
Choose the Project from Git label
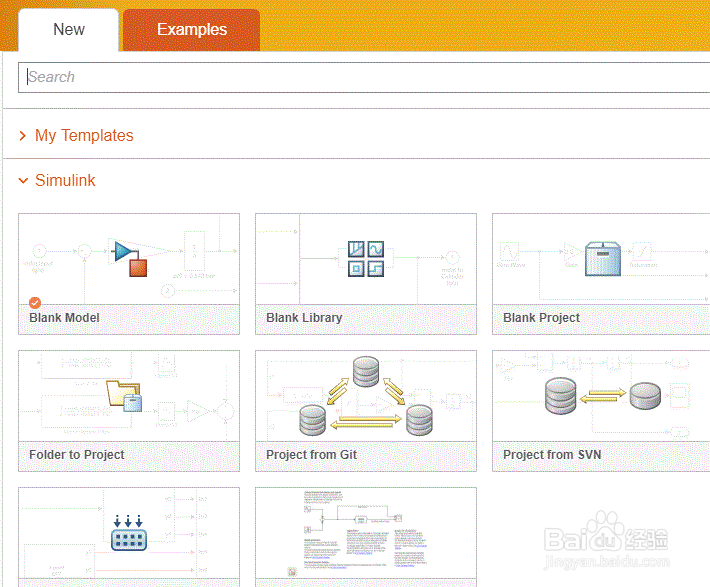[312, 455]
